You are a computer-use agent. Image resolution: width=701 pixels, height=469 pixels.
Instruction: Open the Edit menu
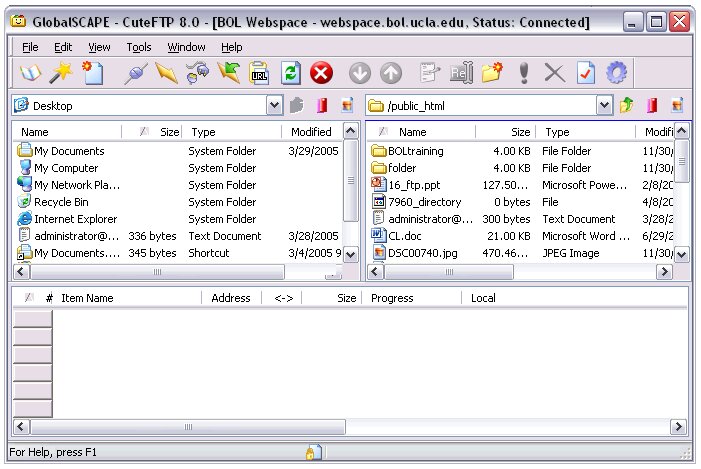click(63, 47)
